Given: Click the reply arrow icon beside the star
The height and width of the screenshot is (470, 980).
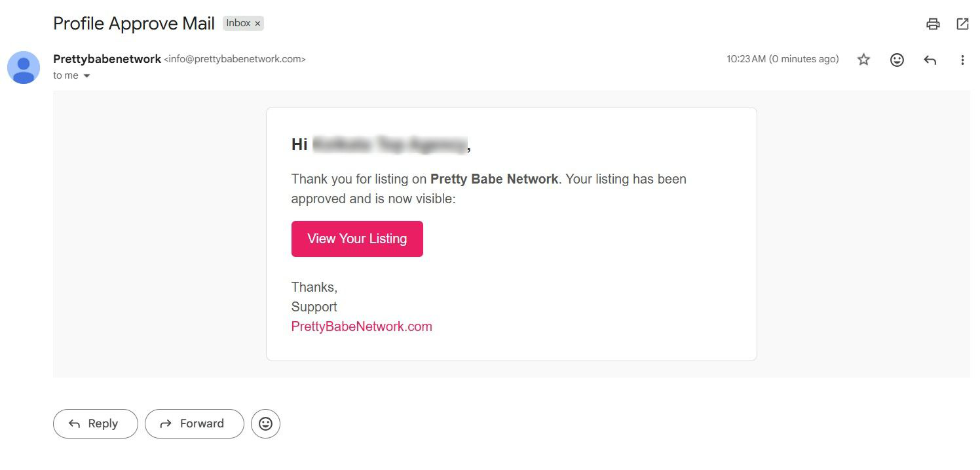Looking at the screenshot, I should pos(930,60).
